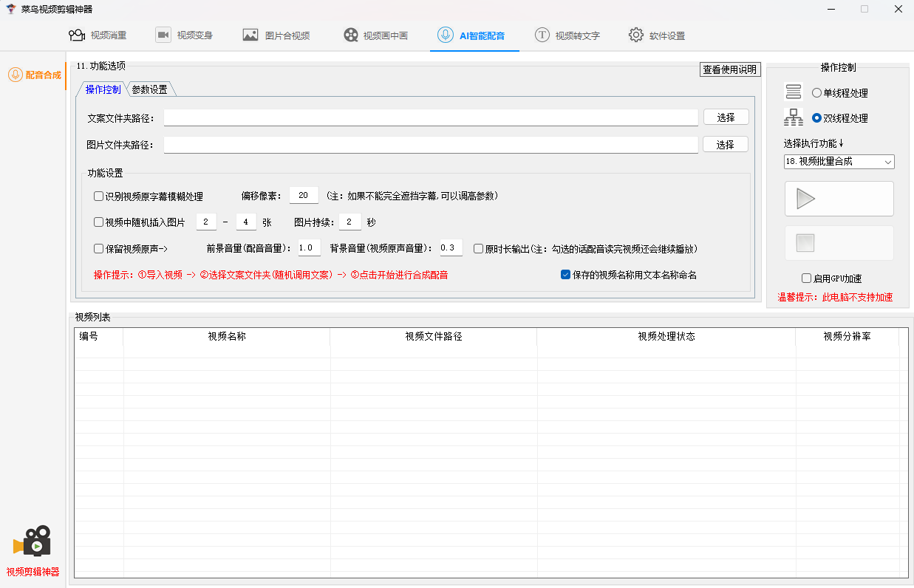The width and height of the screenshot is (914, 588).
Task: Click the 查看使用说明 button
Action: (730, 69)
